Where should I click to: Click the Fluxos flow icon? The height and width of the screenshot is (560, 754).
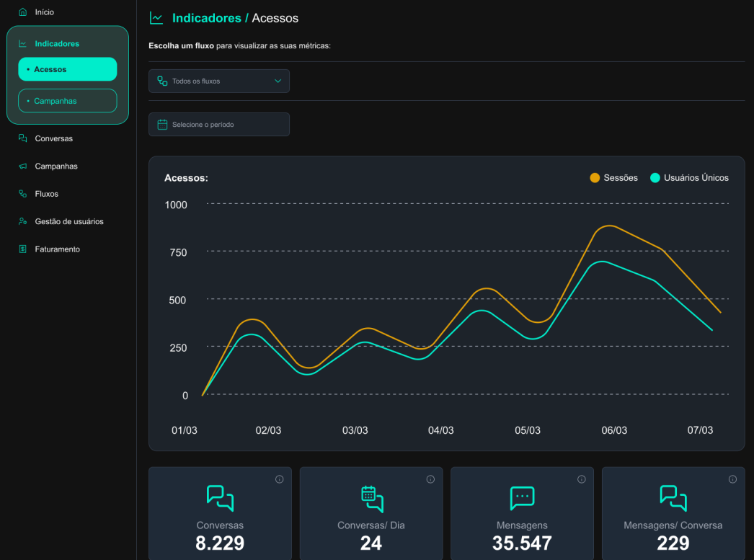coord(22,193)
